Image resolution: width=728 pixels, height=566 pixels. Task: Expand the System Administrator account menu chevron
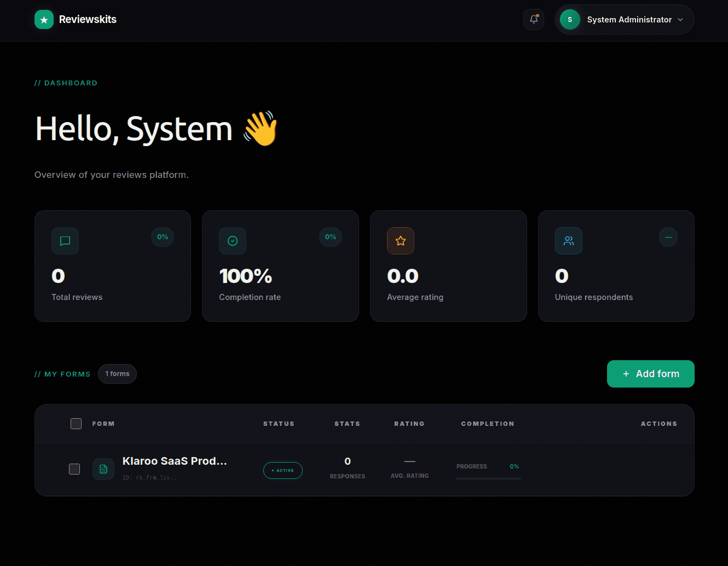click(680, 20)
